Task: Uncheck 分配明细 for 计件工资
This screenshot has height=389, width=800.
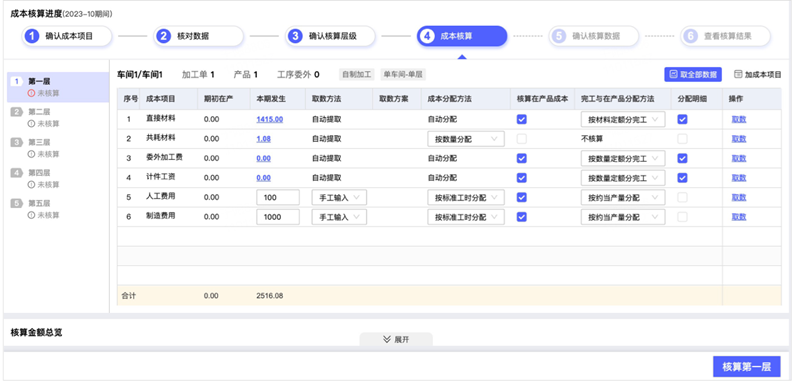Action: coord(682,178)
